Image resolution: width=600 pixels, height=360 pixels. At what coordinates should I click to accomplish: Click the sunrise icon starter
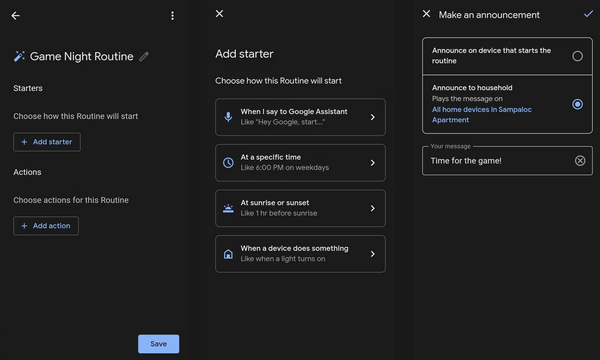click(228, 208)
